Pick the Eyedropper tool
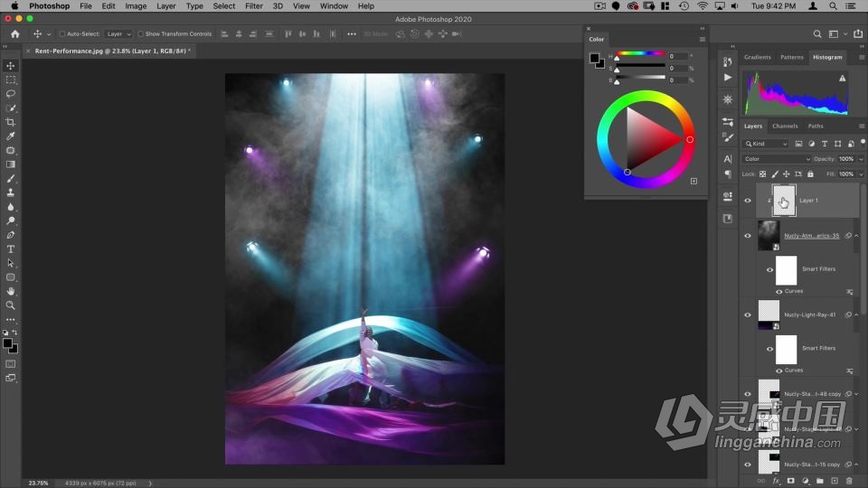The height and width of the screenshot is (488, 868). [x=11, y=136]
